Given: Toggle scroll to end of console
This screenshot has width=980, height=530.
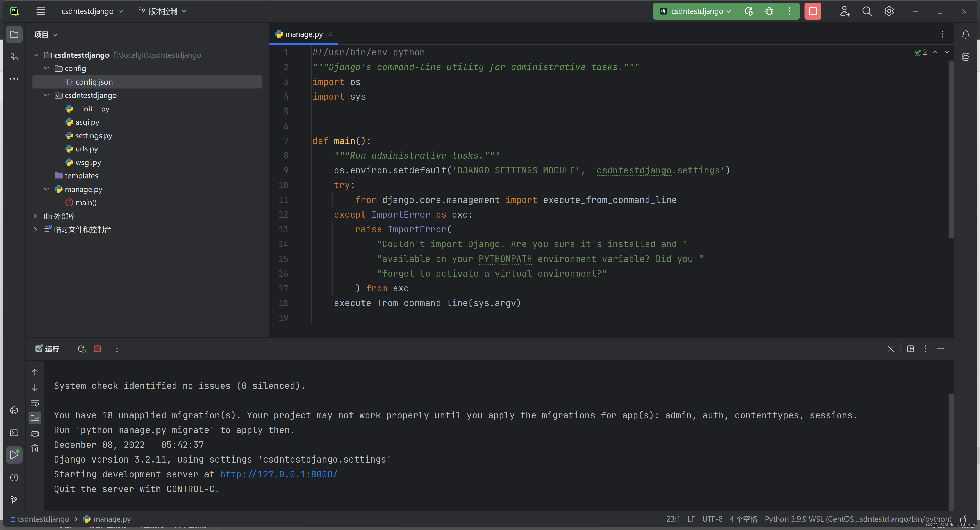Looking at the screenshot, I should (35, 418).
